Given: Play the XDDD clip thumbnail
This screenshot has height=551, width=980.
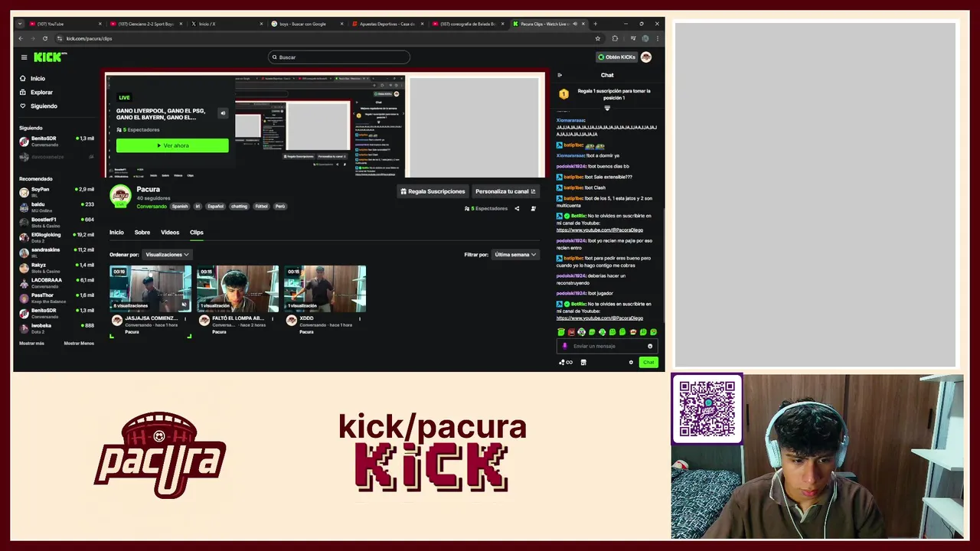Looking at the screenshot, I should [325, 288].
